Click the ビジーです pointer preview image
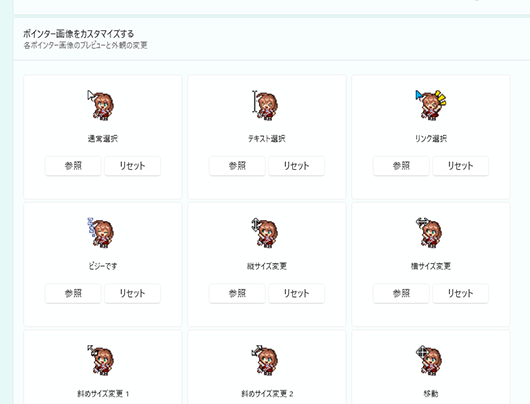The image size is (530, 404). 101,233
